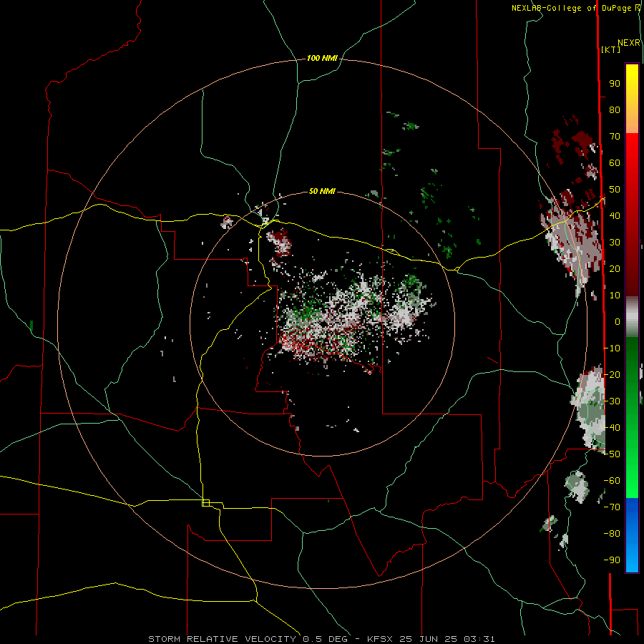Click the 25 JUN 25 date text
The width and height of the screenshot is (644, 644).
coord(429,639)
